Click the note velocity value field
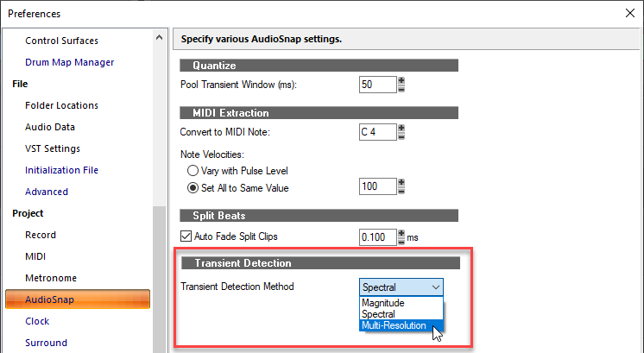This screenshot has width=644, height=353. 376,186
